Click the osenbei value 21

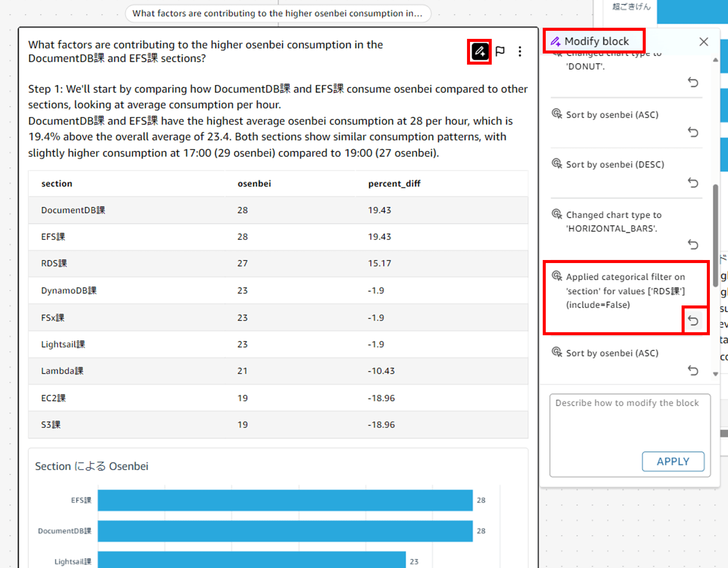(242, 371)
